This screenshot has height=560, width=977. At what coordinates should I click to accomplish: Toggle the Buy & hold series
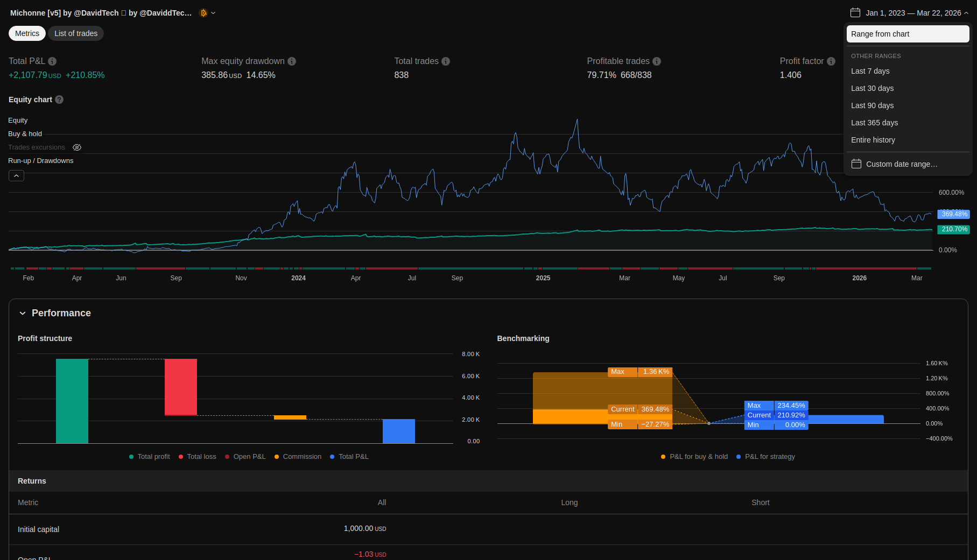tap(25, 134)
